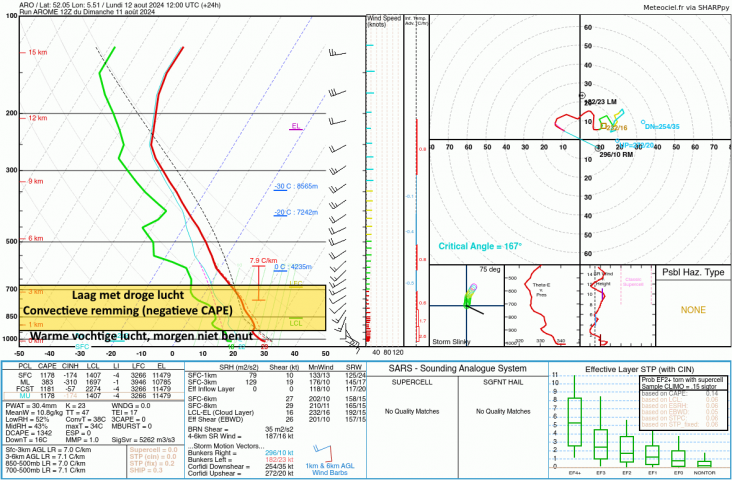732x480 pixels.
Task: Click the Theta-E v. Pres inset plot
Action: click(x=544, y=306)
